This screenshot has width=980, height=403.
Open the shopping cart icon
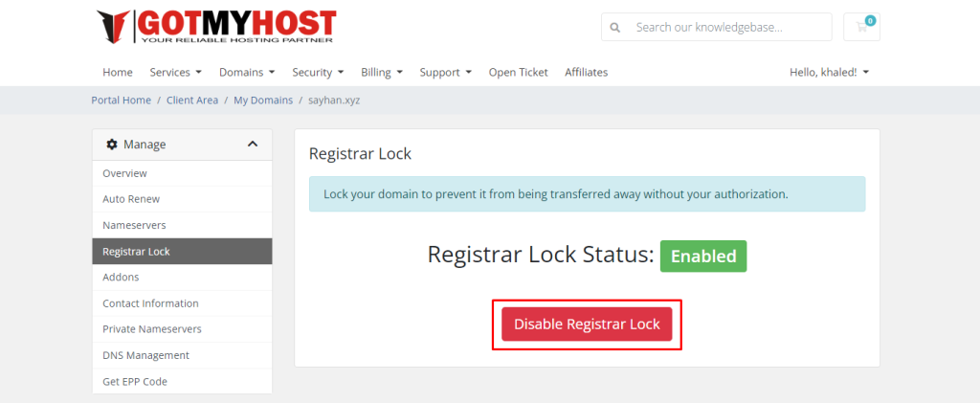[861, 27]
